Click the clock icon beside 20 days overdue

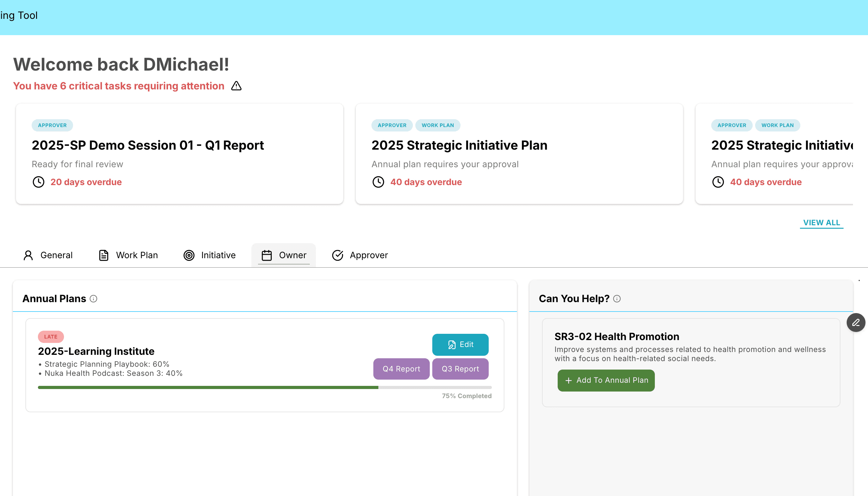click(39, 182)
